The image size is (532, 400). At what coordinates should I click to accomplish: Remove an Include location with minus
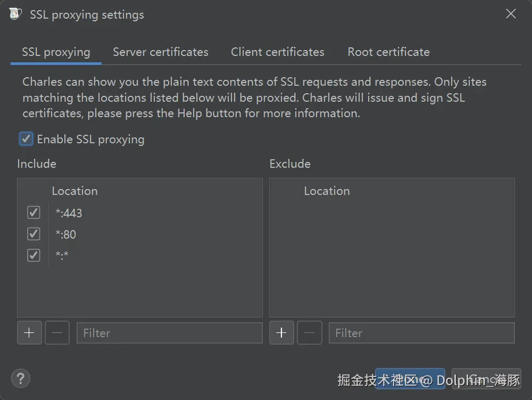[x=57, y=333]
